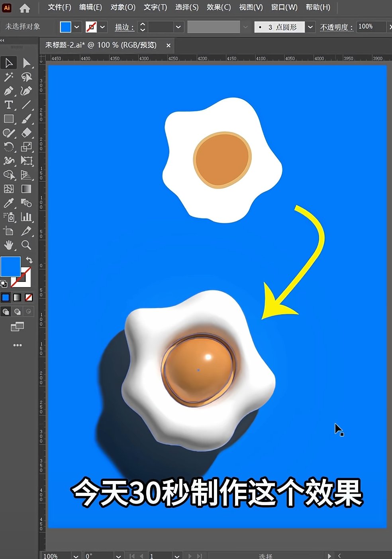Select the Magic Wand tool

click(8, 77)
